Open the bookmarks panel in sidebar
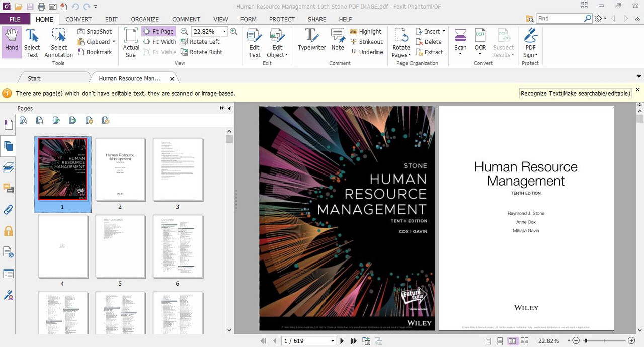Viewport: 644px width, 347px height. tap(8, 125)
